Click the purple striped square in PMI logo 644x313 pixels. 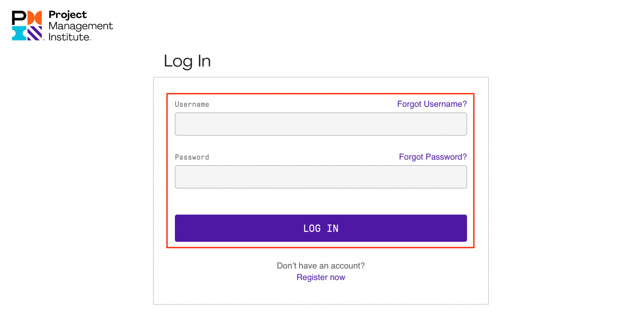click(35, 33)
